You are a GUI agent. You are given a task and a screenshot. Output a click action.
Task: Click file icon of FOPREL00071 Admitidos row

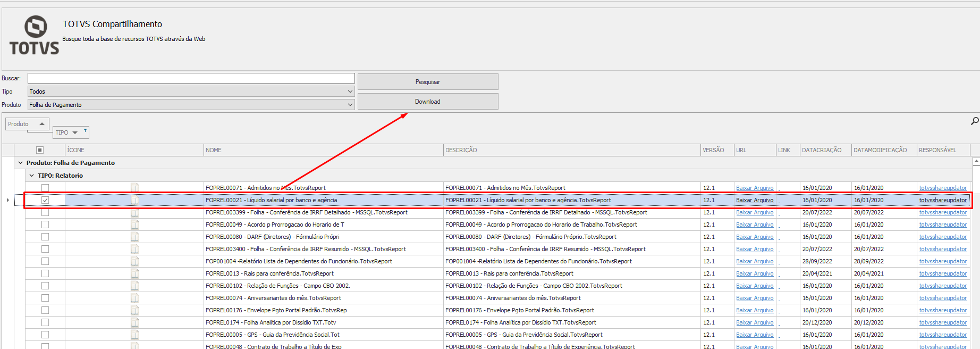(x=135, y=188)
